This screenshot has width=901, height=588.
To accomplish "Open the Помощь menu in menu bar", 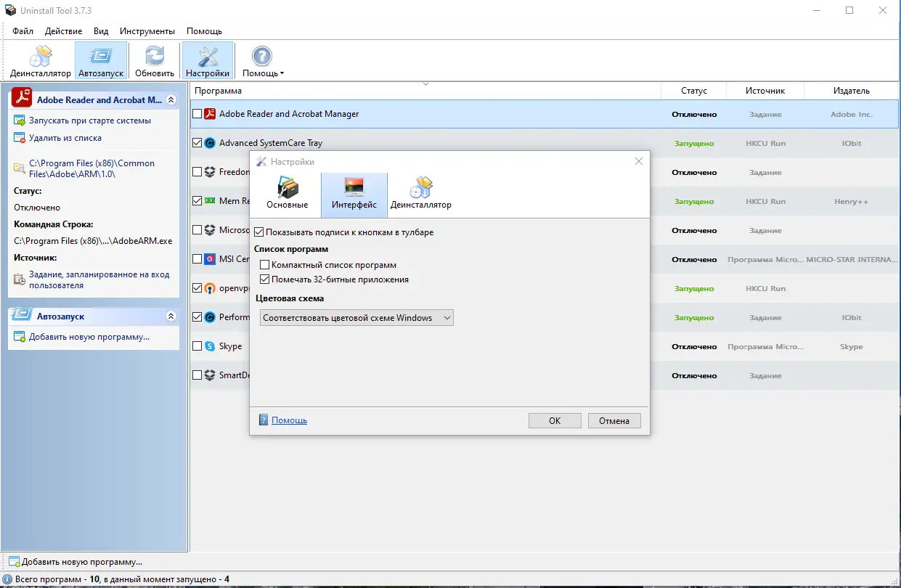I will tap(204, 31).
